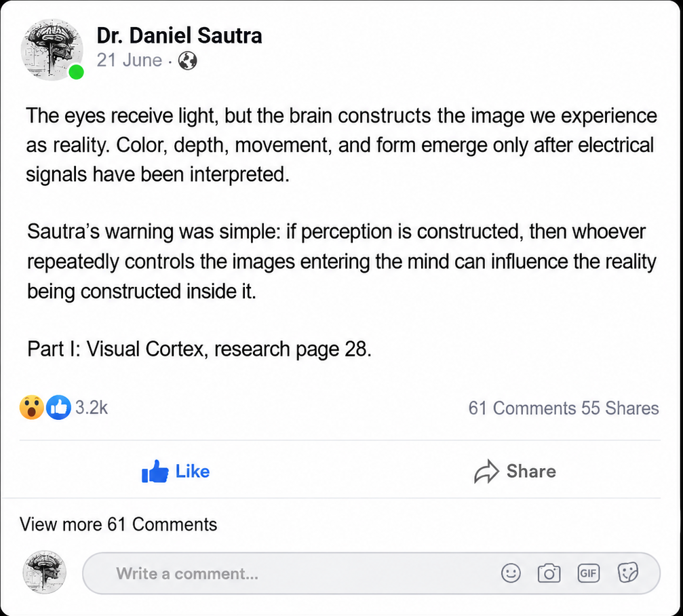Open emoji picker in comment box
Image resolution: width=683 pixels, height=616 pixels.
tap(511, 573)
